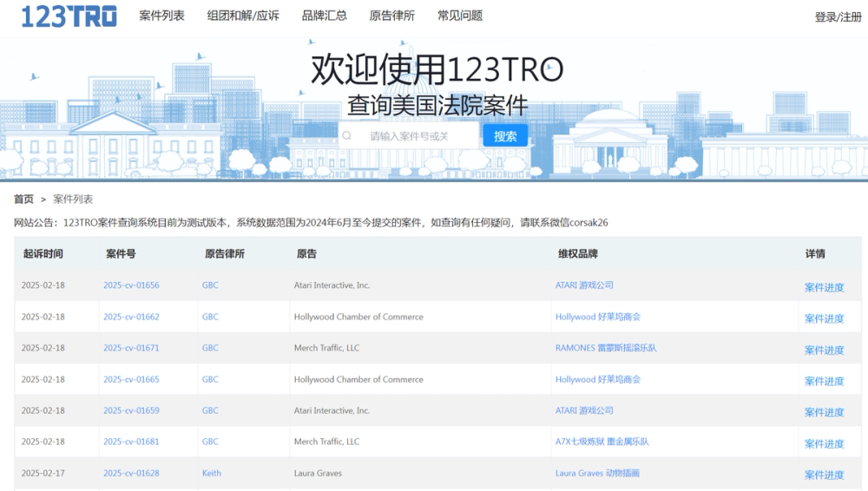The height and width of the screenshot is (491, 868).
Task: Open RAMONES 雷蒙斯摇滚乐队 brand link
Action: pos(606,348)
